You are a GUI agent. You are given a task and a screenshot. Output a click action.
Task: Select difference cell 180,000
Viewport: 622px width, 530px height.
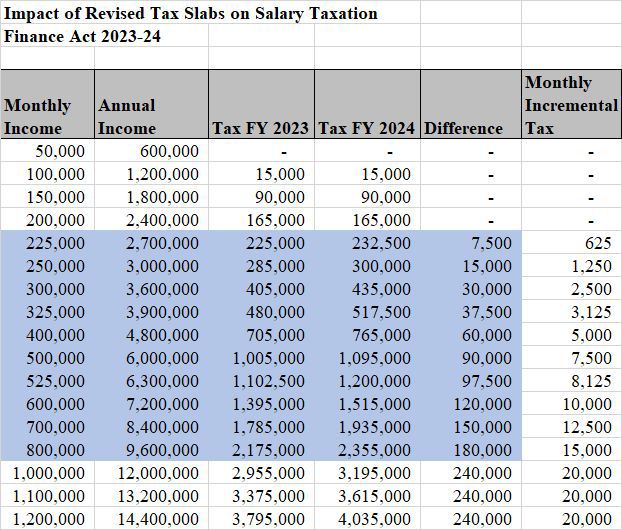click(471, 449)
